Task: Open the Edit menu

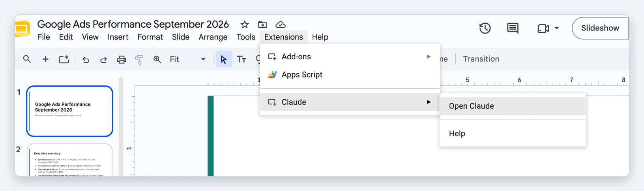Action: pyautogui.click(x=66, y=37)
